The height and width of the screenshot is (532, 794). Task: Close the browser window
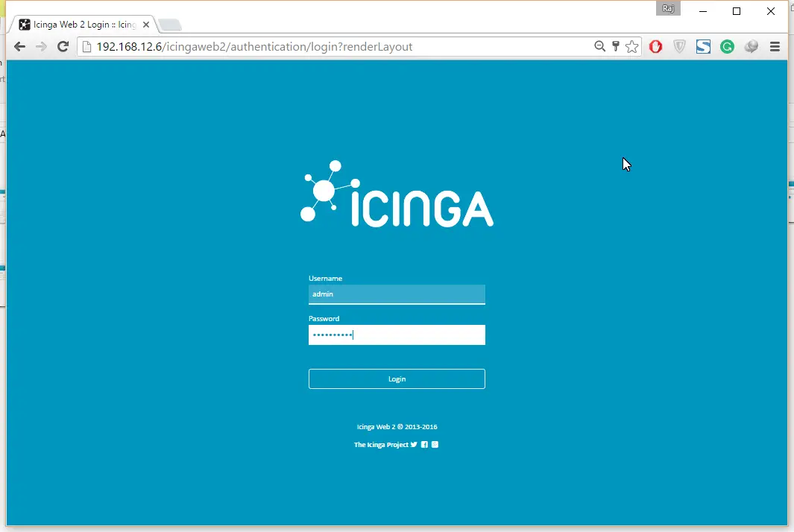coord(771,11)
